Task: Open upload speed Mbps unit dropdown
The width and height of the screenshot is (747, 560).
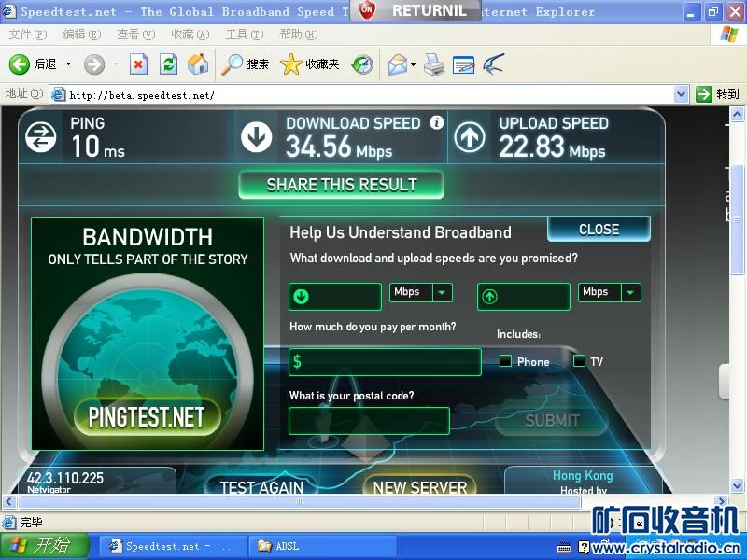Action: [x=631, y=292]
